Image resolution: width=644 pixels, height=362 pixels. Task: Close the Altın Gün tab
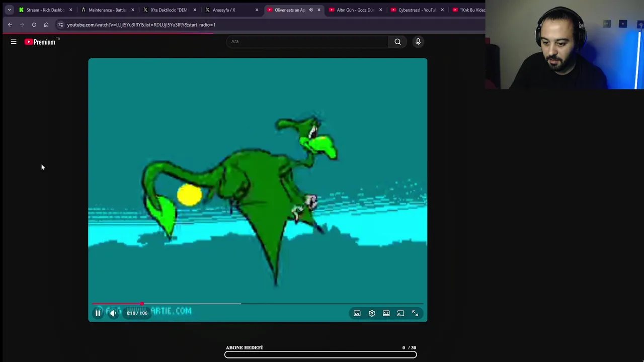tap(380, 10)
